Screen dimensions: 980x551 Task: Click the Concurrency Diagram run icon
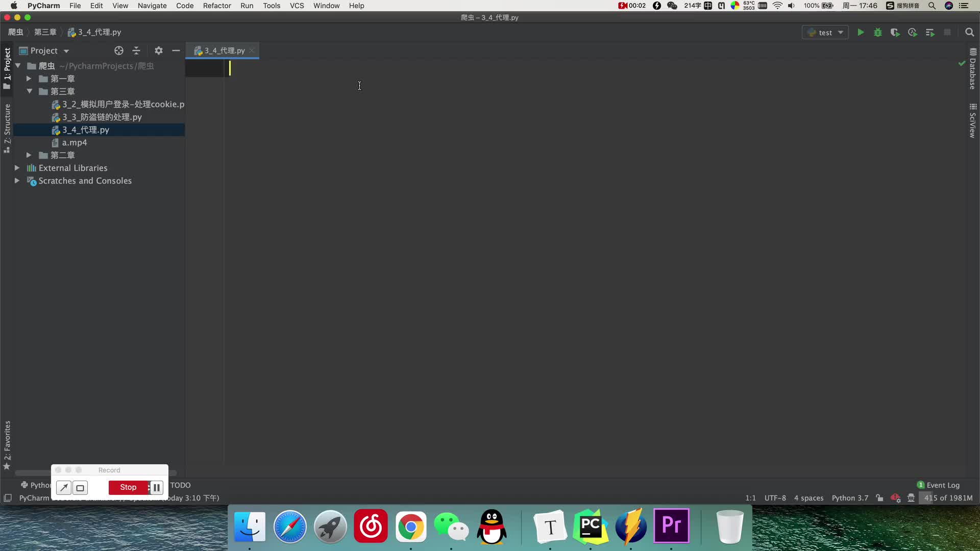930,33
